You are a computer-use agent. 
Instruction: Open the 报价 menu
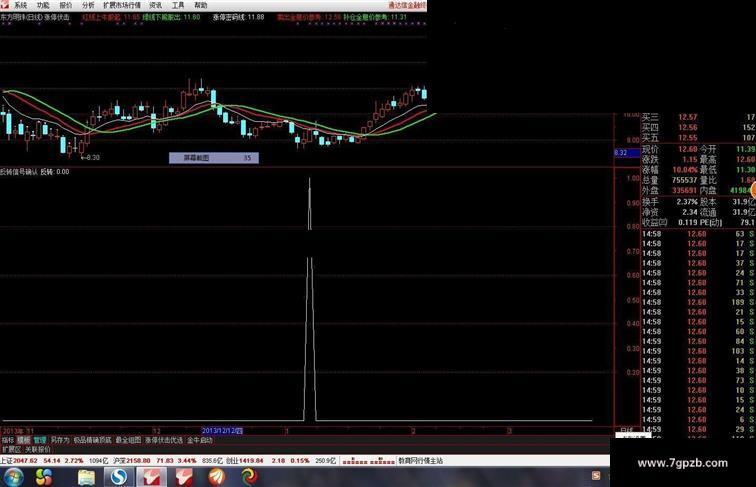click(66, 5)
